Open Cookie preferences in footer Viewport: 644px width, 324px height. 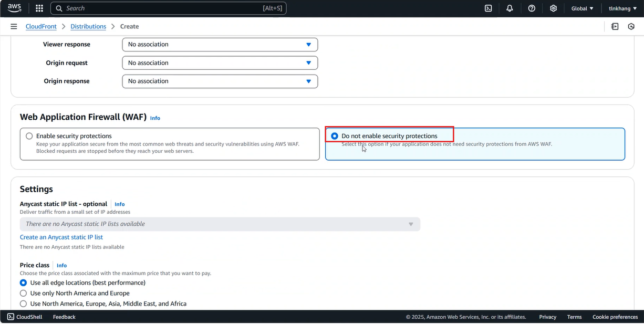click(615, 317)
